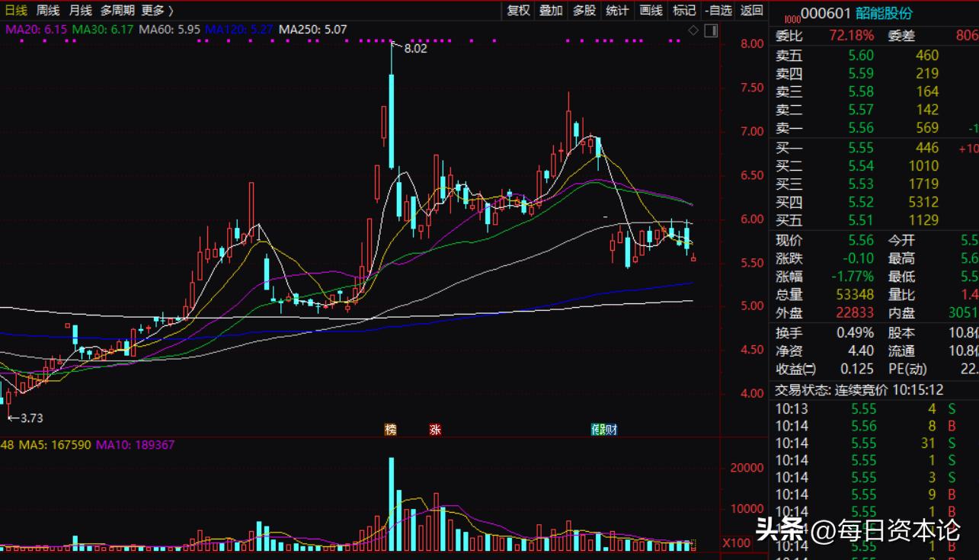The image size is (979, 560).
Task: Expand the 更多 period options
Action: click(x=158, y=11)
